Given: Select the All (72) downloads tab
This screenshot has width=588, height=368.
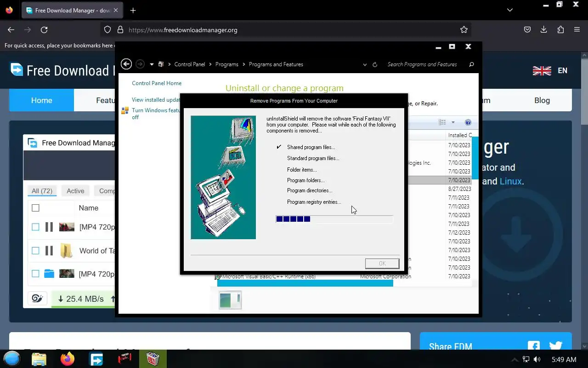Looking at the screenshot, I should (x=42, y=190).
